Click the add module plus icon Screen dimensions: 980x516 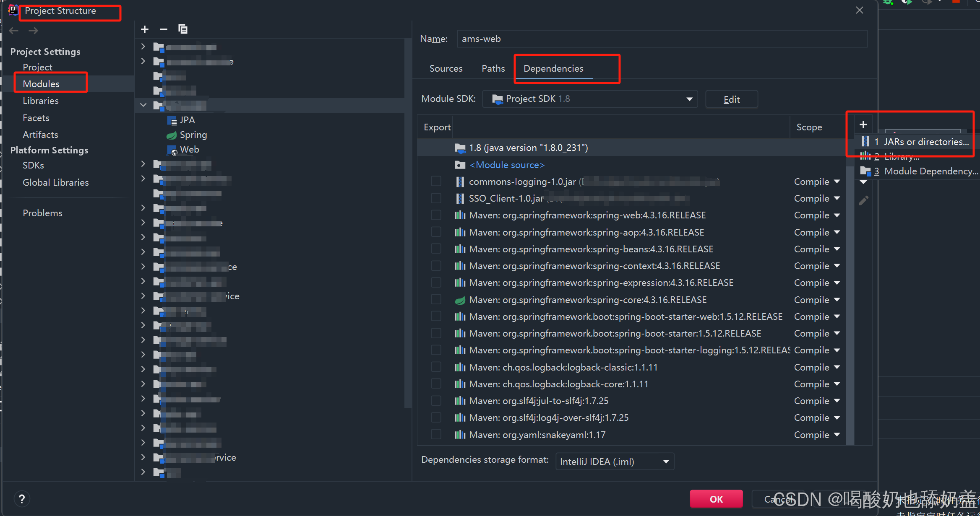[145, 29]
